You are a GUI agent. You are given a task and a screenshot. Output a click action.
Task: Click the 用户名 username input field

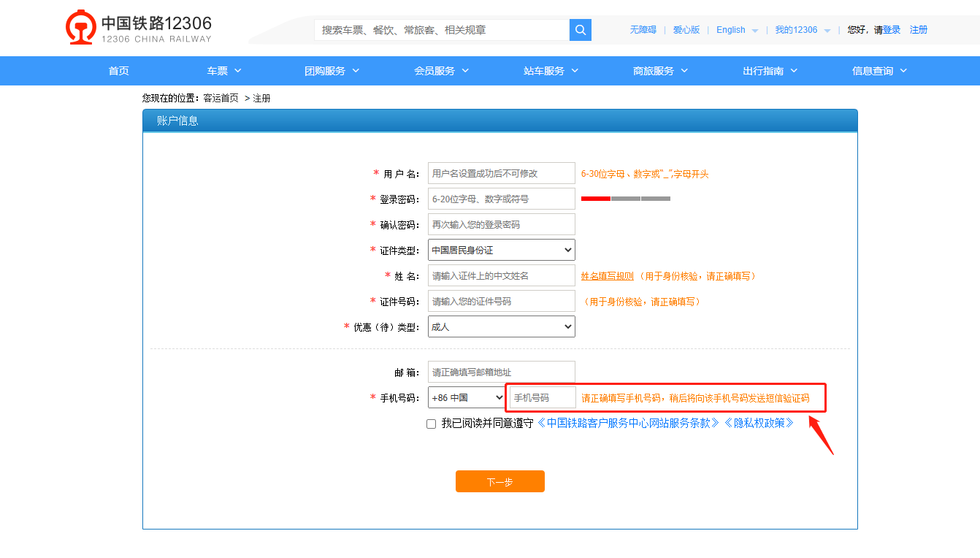tap(502, 173)
